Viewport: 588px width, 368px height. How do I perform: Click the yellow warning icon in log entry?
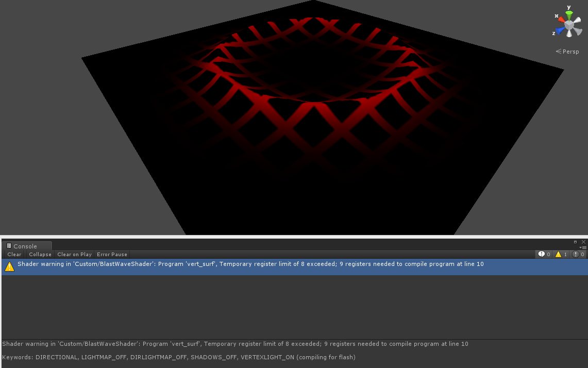pyautogui.click(x=9, y=266)
